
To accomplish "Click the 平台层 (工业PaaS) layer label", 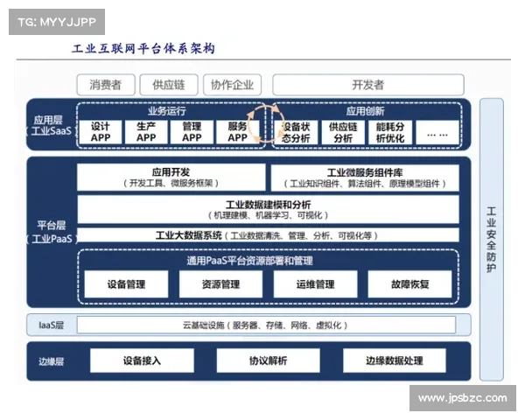I will point(52,232).
